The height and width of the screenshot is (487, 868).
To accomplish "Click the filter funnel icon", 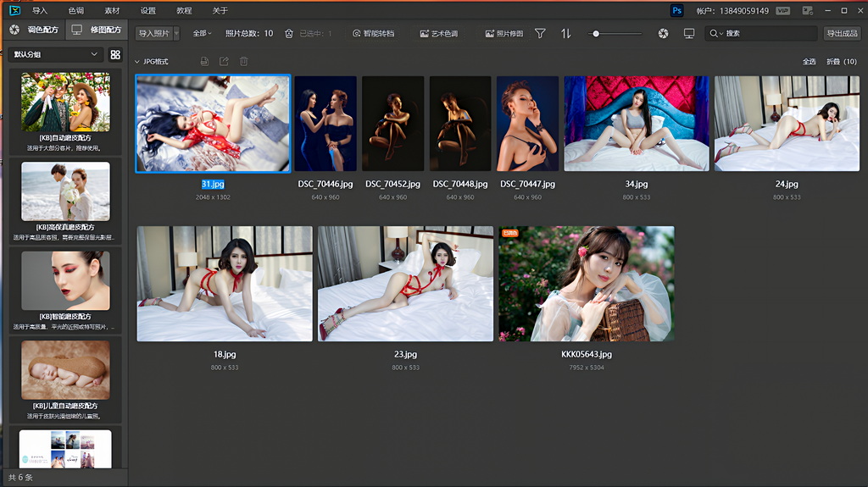I will coord(540,33).
